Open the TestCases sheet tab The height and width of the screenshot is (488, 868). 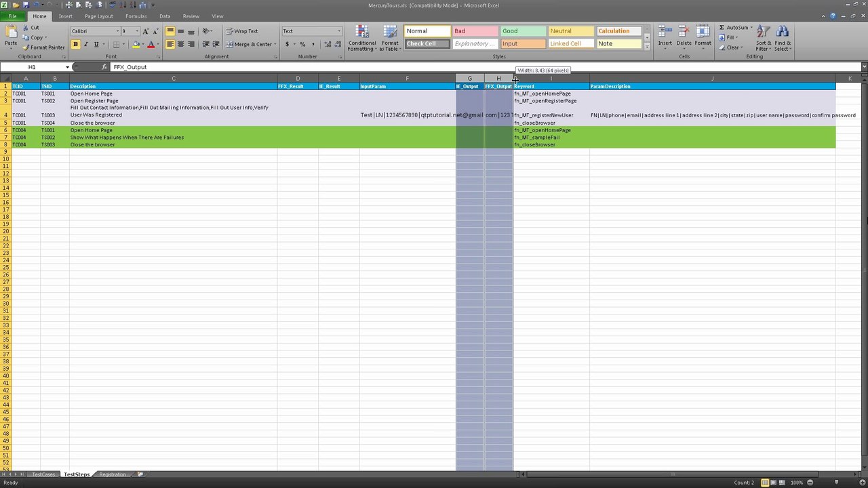[43, 474]
